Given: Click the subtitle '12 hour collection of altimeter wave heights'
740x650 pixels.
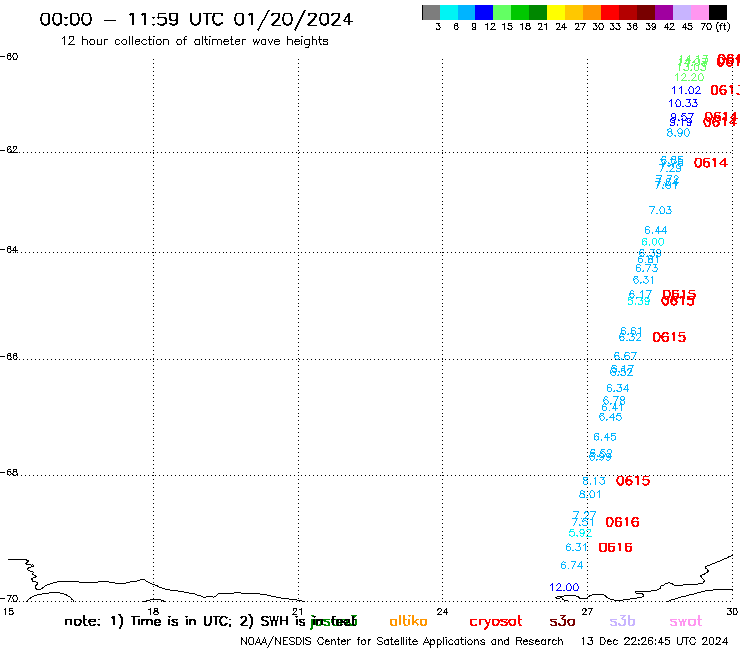Looking at the screenshot, I should click(194, 41).
